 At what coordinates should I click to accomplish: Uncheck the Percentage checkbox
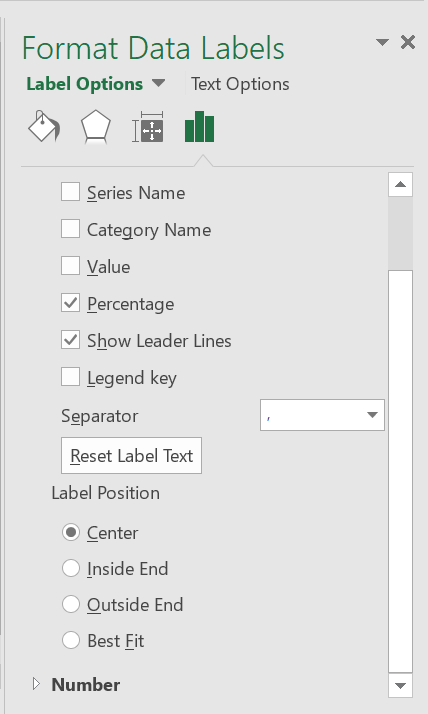tap(71, 303)
